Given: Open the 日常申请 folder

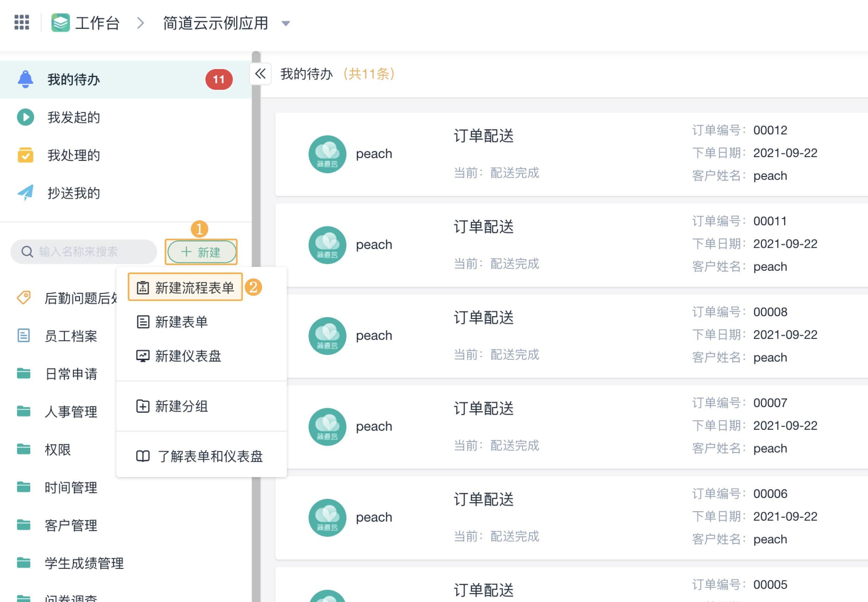Looking at the screenshot, I should [23, 374].
